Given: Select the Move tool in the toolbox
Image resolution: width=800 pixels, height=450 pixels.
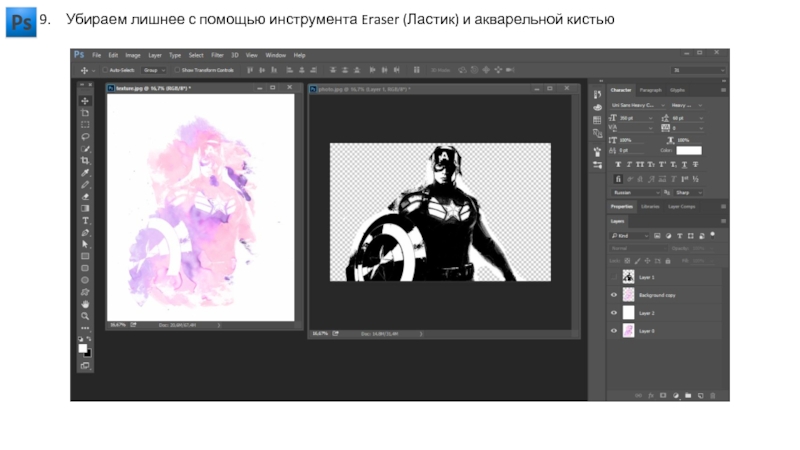Looking at the screenshot, I should pos(85,101).
